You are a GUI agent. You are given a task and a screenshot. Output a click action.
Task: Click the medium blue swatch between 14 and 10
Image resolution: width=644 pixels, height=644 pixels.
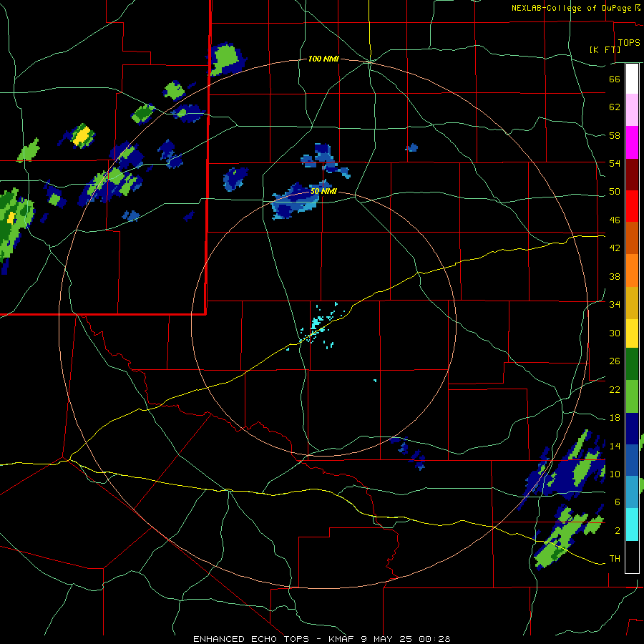point(632,460)
